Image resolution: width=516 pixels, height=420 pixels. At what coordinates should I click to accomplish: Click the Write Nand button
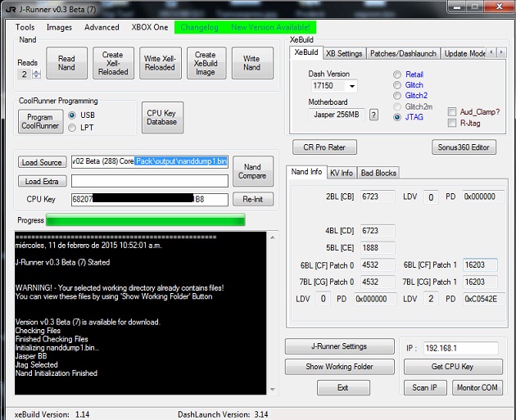pyautogui.click(x=252, y=63)
